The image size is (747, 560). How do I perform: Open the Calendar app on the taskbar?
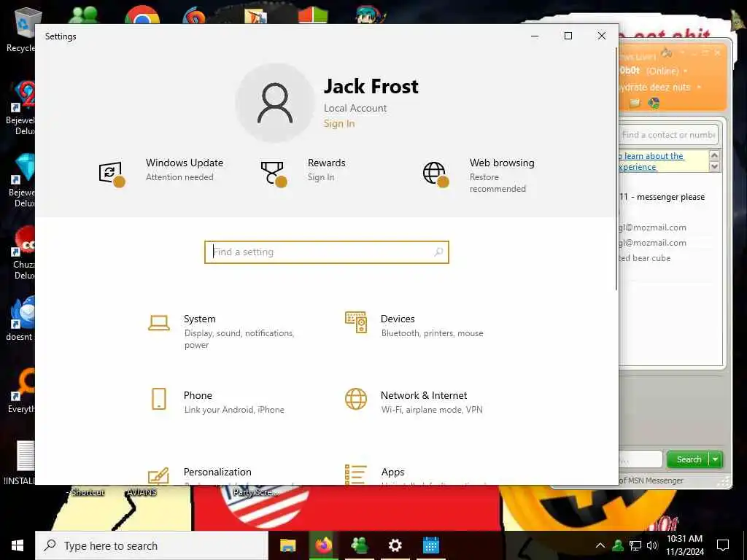(x=430, y=545)
